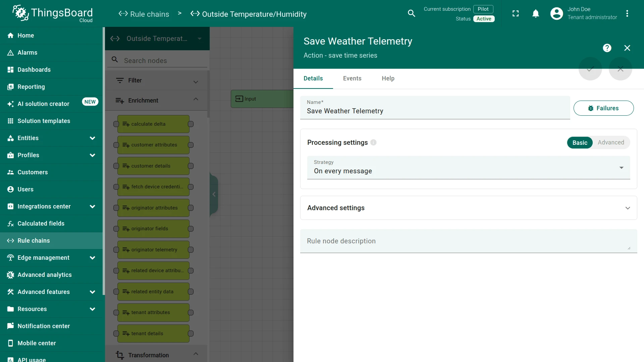This screenshot has height=362, width=644.
Task: Select the tenant details node
Action: 153,334
